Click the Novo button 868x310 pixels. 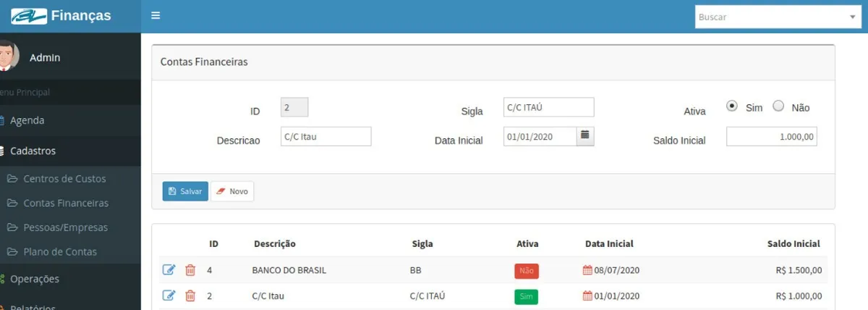[232, 191]
